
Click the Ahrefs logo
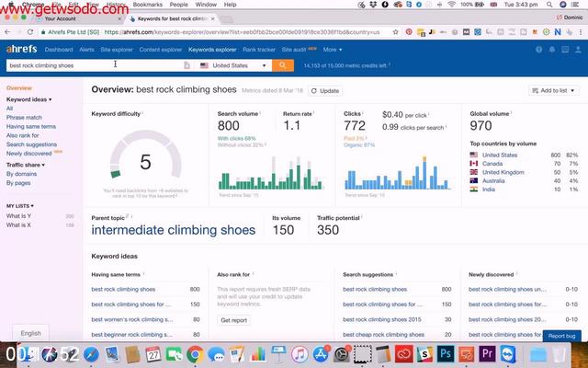click(x=22, y=49)
